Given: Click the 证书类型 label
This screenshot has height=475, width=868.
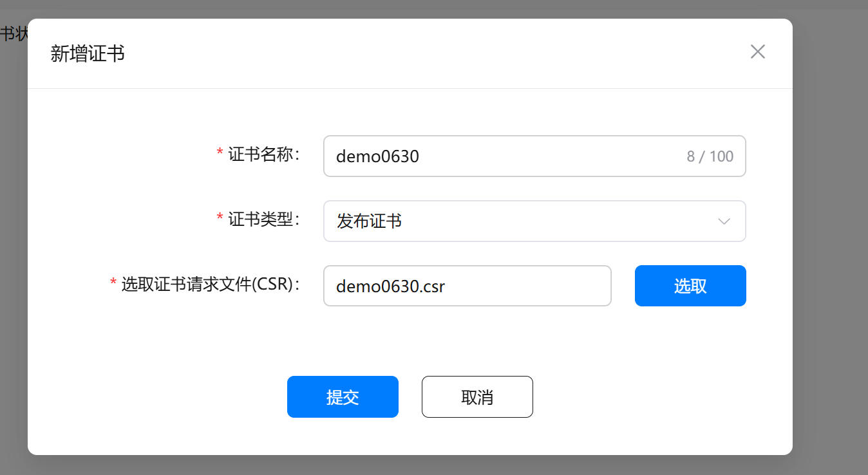Looking at the screenshot, I should tap(264, 219).
